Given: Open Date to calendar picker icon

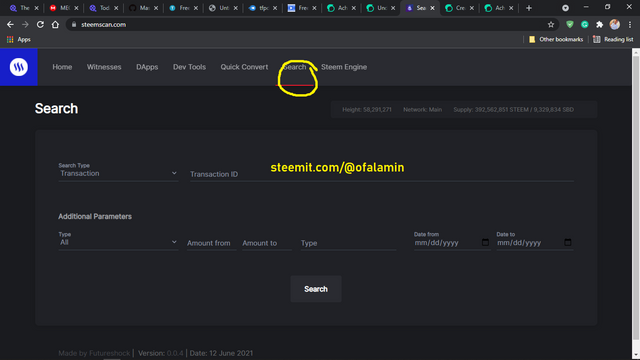Looking at the screenshot, I should tap(567, 242).
